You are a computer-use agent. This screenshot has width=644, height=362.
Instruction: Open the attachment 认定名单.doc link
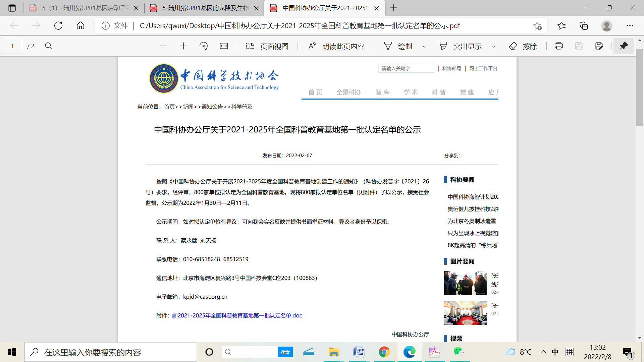[x=240, y=315]
